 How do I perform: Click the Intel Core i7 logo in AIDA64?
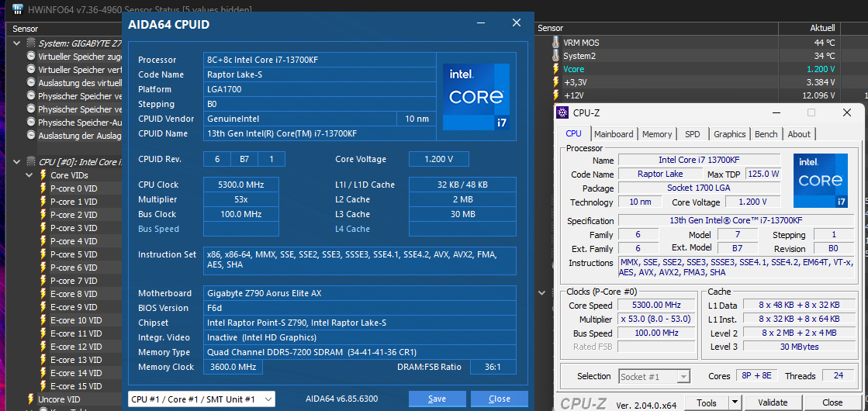coord(475,97)
